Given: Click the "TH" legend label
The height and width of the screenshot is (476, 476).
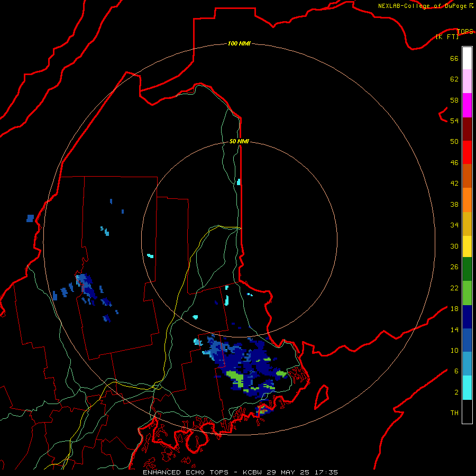Looking at the screenshot, I should [x=454, y=413].
